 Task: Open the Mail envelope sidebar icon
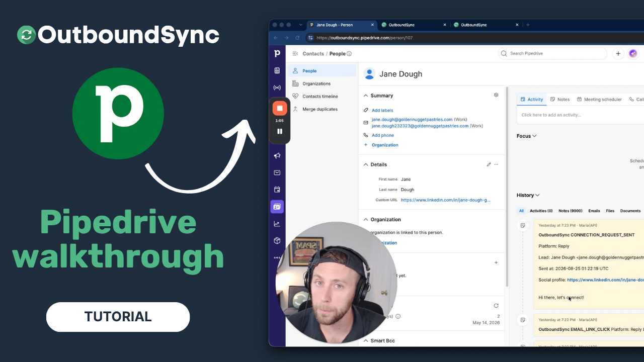(x=277, y=172)
